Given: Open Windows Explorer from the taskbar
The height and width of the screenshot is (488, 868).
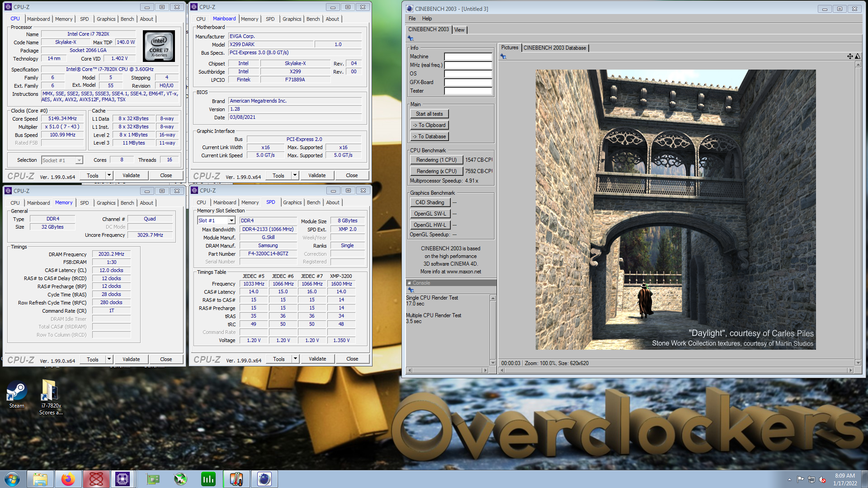Looking at the screenshot, I should coord(40,479).
